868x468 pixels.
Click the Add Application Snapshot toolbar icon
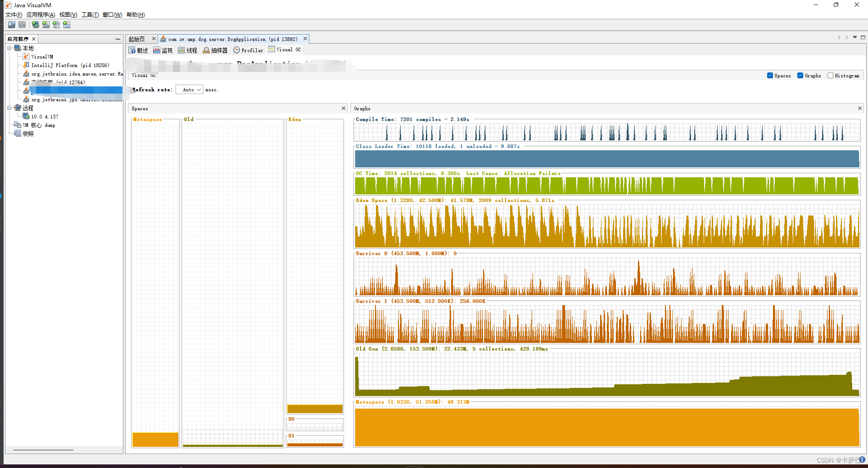pyautogui.click(x=67, y=25)
